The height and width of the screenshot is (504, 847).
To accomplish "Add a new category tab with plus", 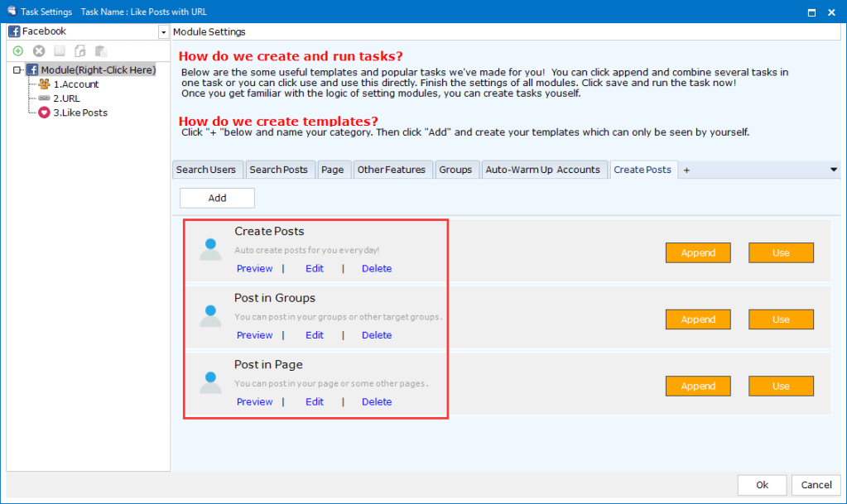I will [686, 170].
